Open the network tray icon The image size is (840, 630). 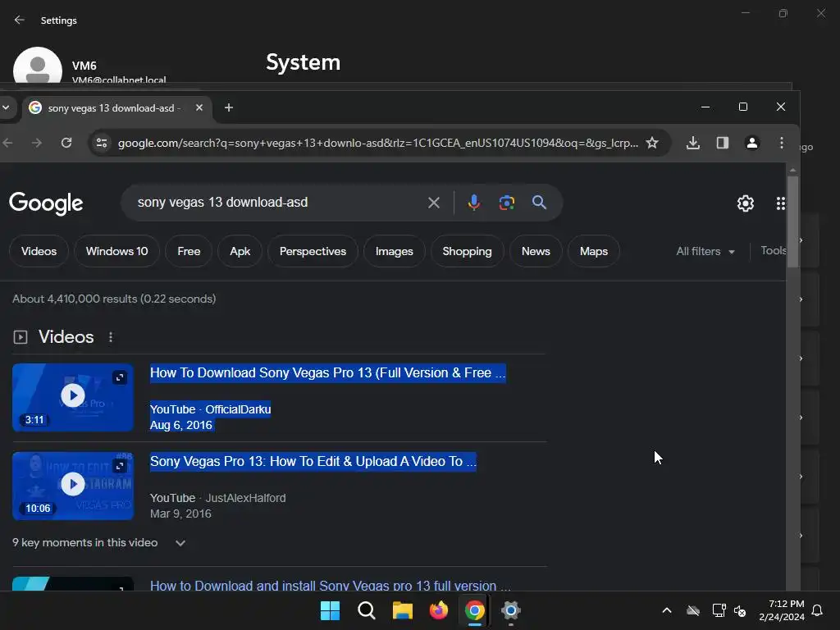[719, 610]
